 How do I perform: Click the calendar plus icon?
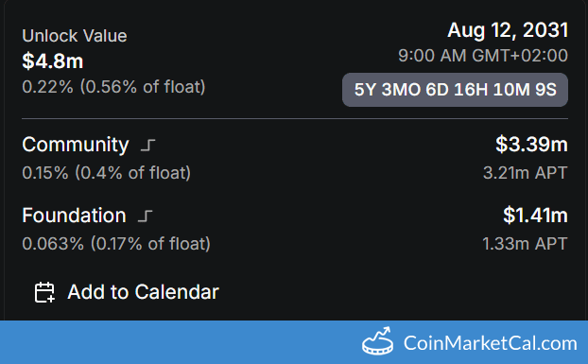click(44, 292)
